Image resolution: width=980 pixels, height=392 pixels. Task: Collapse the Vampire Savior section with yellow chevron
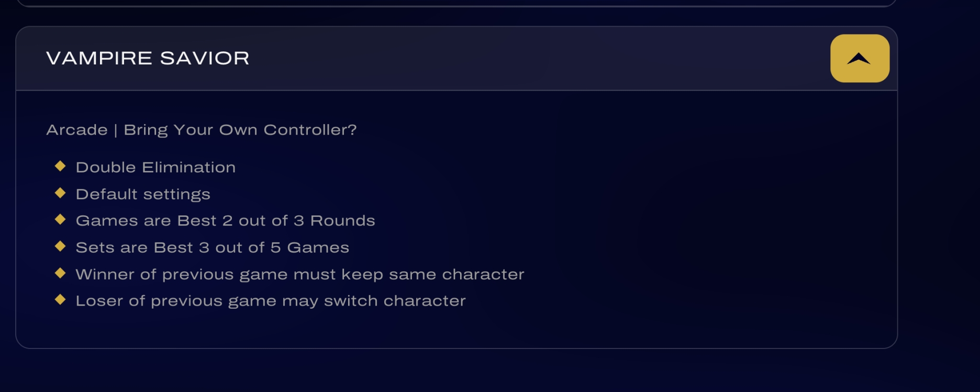coord(859,58)
